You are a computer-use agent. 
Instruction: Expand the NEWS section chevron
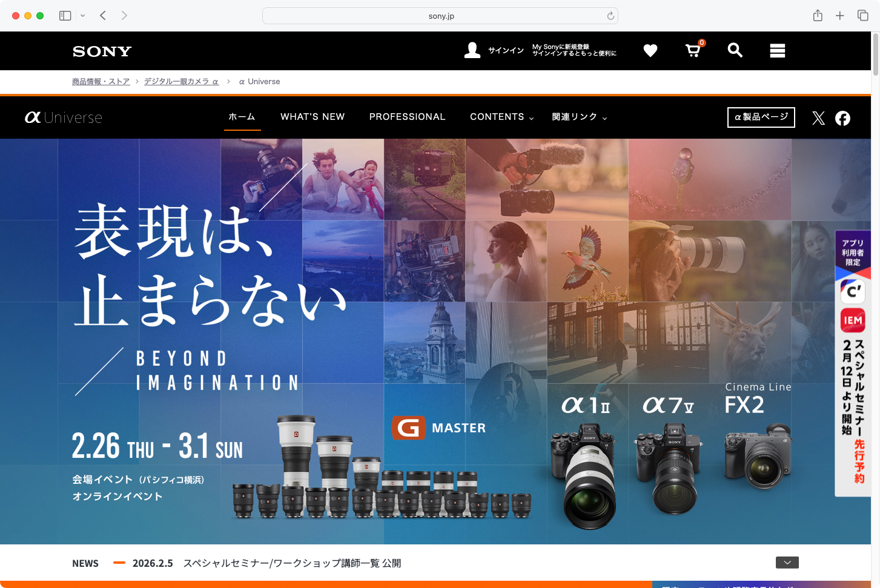787,563
